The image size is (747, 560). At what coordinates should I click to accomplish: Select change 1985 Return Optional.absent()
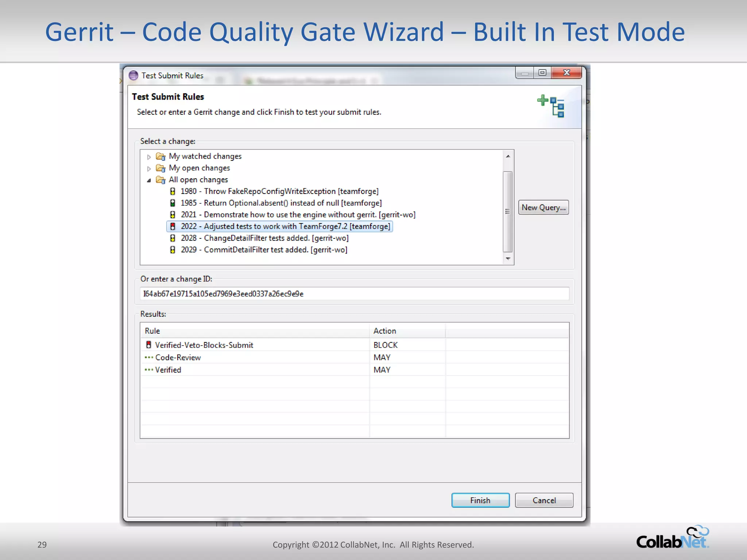(281, 203)
